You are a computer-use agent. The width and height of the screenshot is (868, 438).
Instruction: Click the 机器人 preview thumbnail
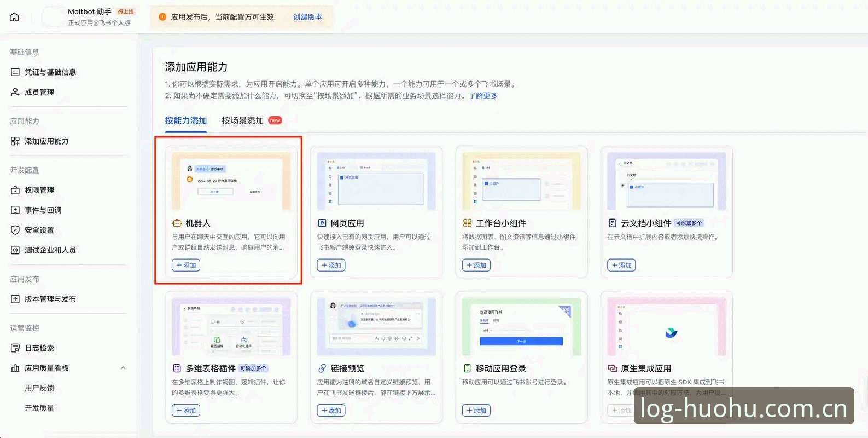(231, 182)
